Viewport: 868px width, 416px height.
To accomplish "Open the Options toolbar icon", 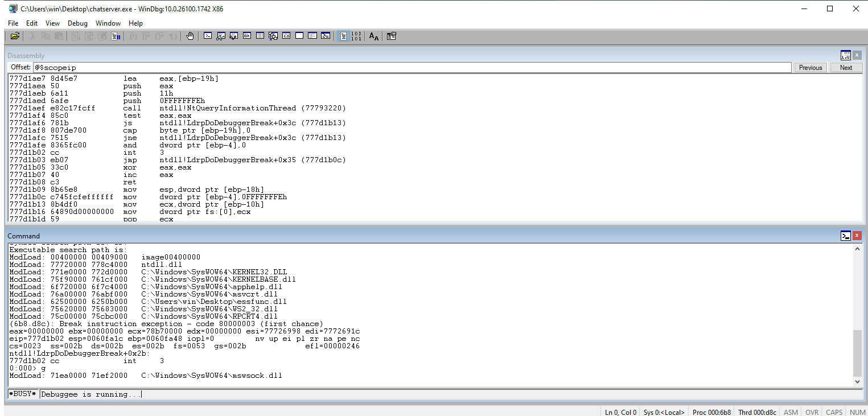I will point(391,36).
